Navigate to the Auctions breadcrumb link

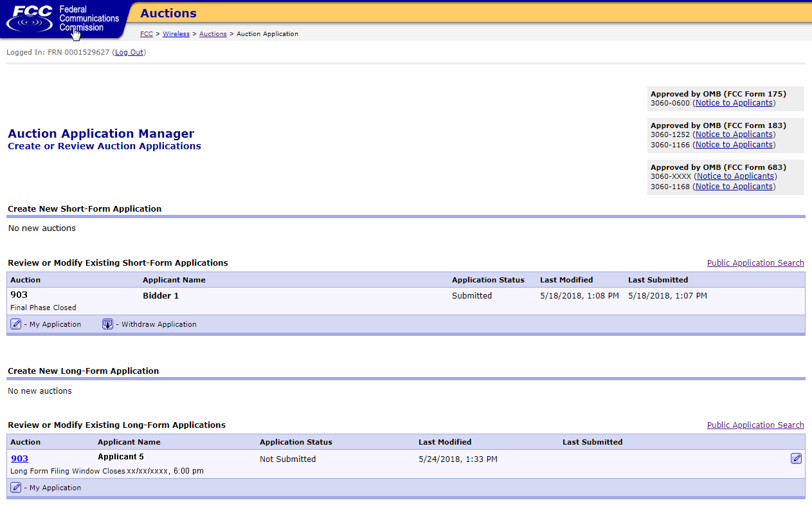click(x=213, y=34)
